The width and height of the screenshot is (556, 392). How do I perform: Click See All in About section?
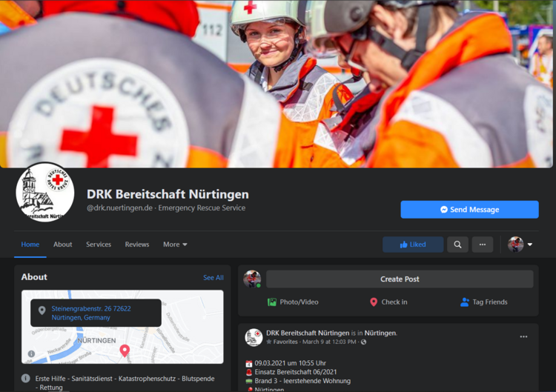[214, 278]
